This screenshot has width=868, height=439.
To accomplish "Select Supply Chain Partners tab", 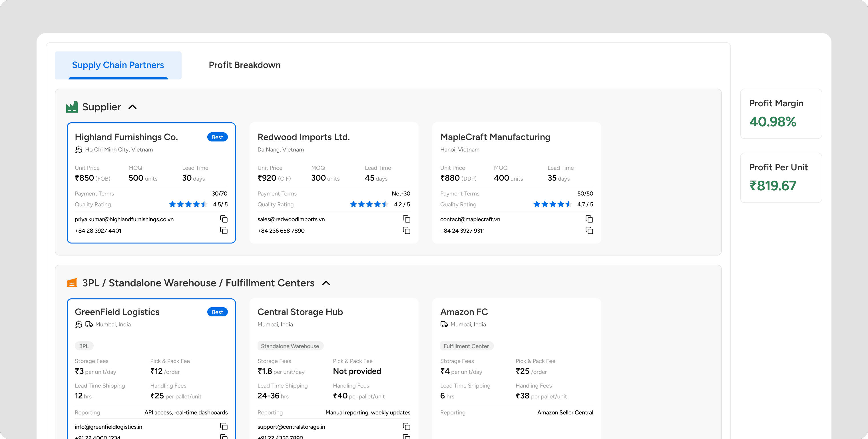I will [x=118, y=65].
